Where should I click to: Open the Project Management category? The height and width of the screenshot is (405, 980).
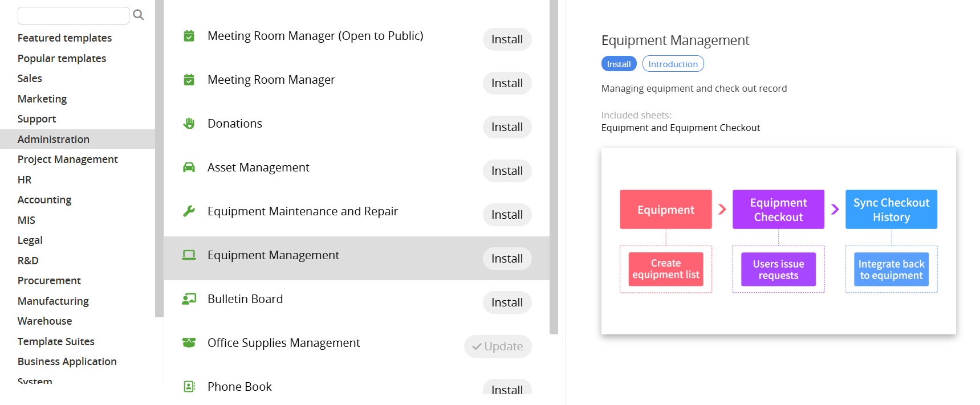click(x=67, y=159)
